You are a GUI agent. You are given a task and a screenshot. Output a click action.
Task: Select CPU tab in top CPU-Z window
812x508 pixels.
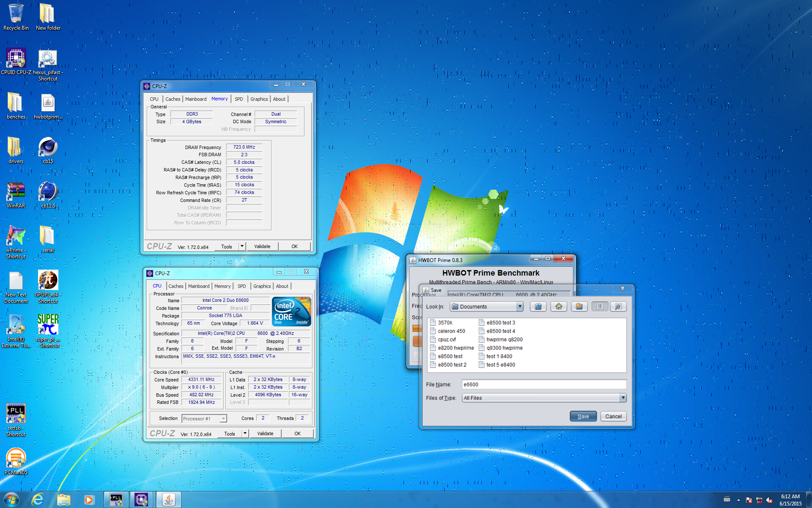pos(154,99)
